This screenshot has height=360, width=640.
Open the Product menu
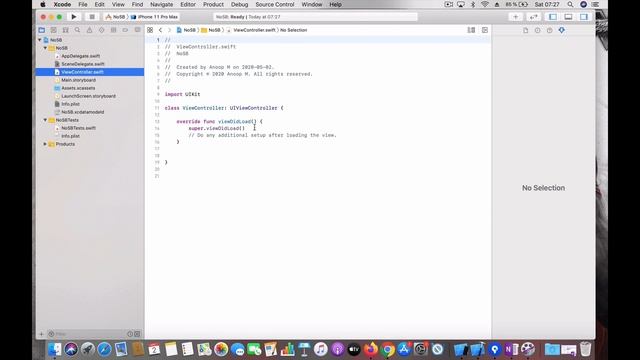tap(213, 4)
